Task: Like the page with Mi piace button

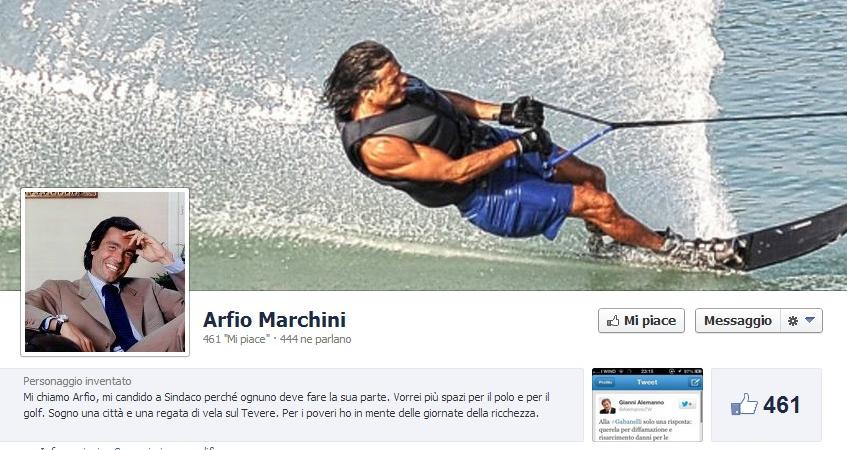Action: pyautogui.click(x=641, y=321)
